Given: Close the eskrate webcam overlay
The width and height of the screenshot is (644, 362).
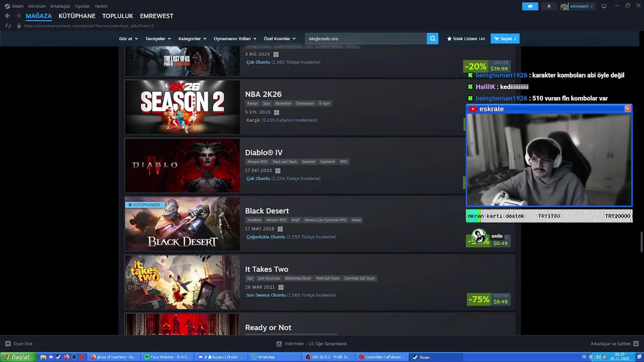Looking at the screenshot, I should (628, 109).
